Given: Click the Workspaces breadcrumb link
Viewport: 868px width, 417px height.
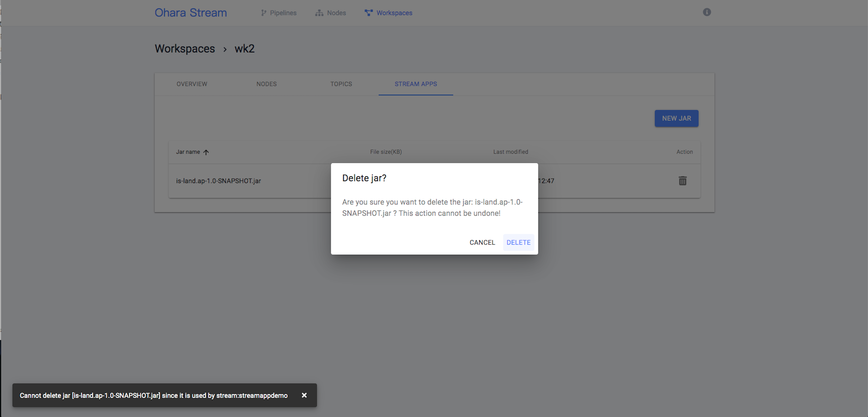Looking at the screenshot, I should pos(185,49).
